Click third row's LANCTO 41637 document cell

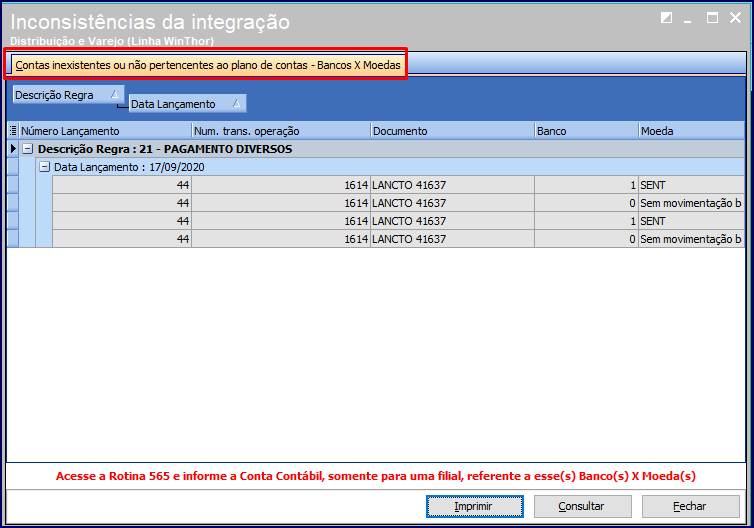click(x=452, y=221)
